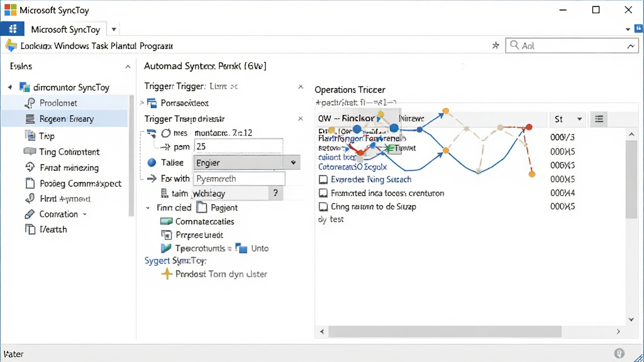Viewport: 644px width, 362px height.
Task: Collapse the Finn cied section
Action: (148, 208)
